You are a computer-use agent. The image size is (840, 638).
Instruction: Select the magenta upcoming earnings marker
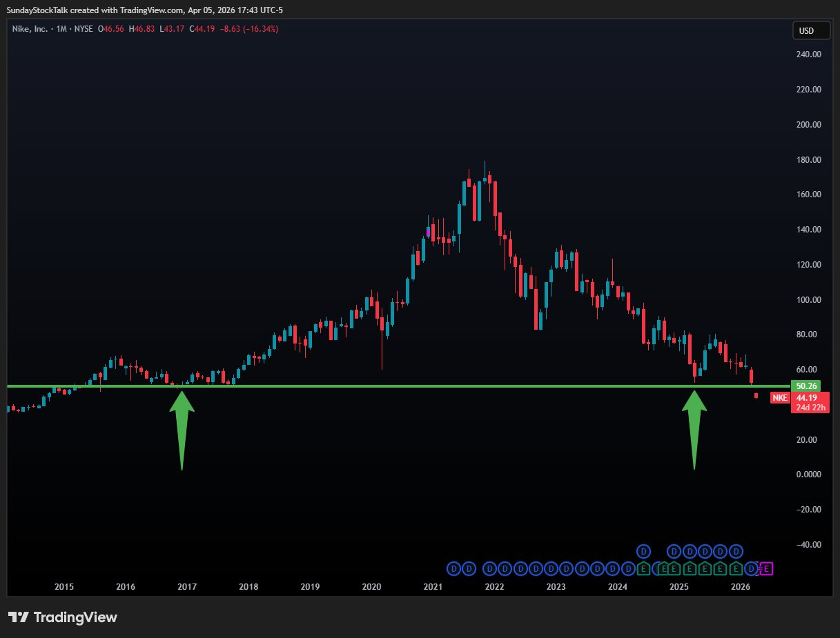click(767, 569)
